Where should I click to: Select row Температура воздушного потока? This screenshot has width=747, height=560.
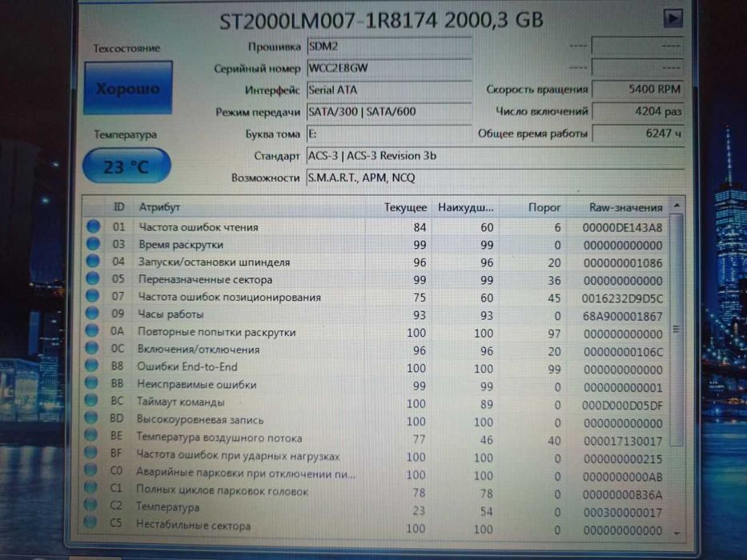(x=376, y=439)
